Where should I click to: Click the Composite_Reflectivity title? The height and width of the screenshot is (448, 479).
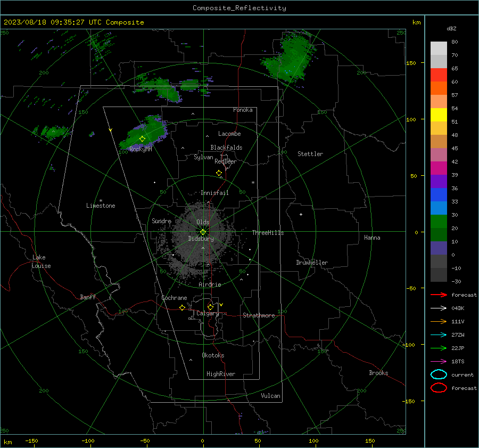click(x=240, y=8)
